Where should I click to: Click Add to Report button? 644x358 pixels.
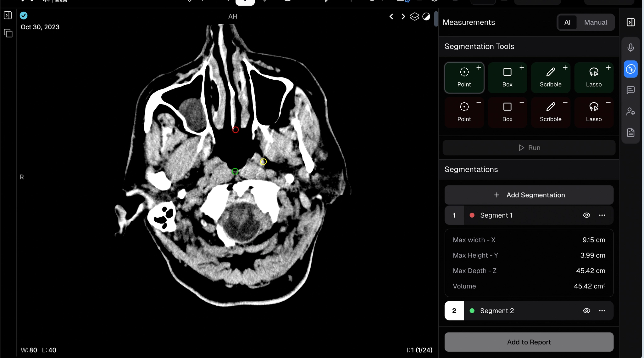point(529,342)
